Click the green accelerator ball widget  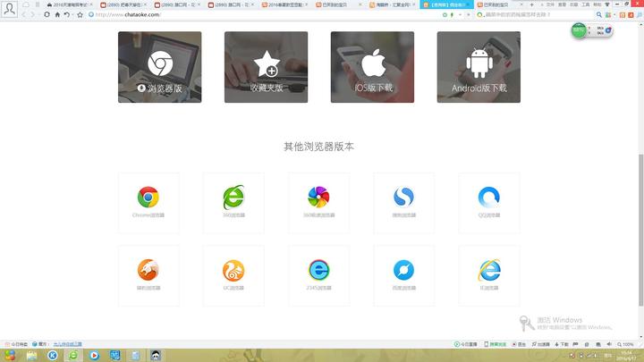click(579, 30)
